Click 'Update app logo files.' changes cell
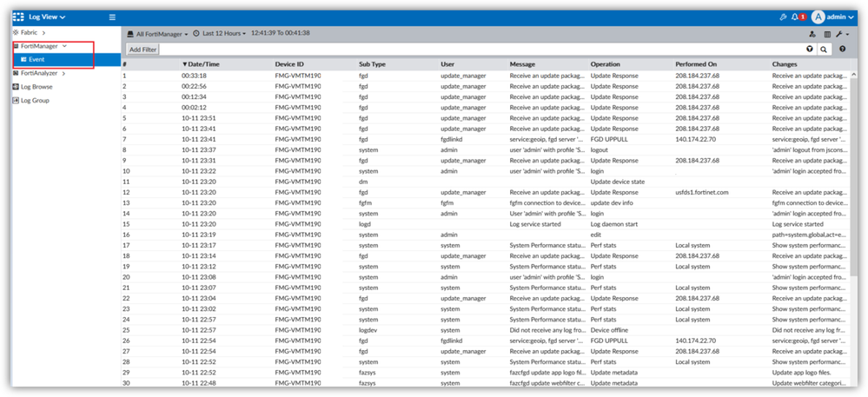868x397 pixels. click(803, 372)
